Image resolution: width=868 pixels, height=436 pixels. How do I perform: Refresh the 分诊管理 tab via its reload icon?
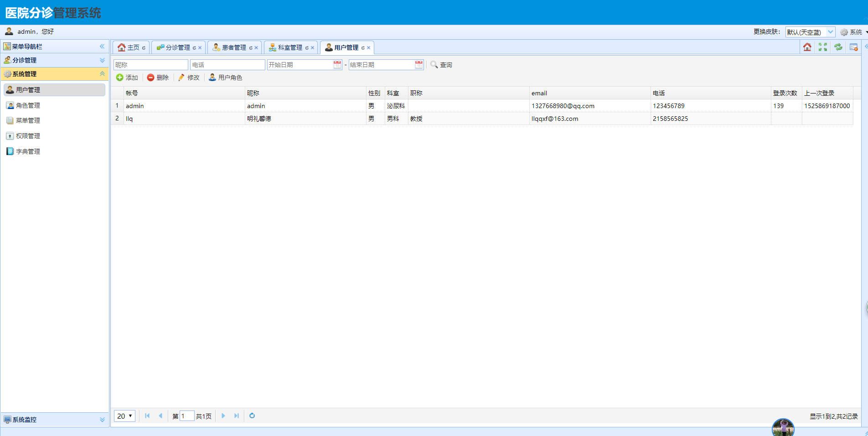click(x=194, y=48)
